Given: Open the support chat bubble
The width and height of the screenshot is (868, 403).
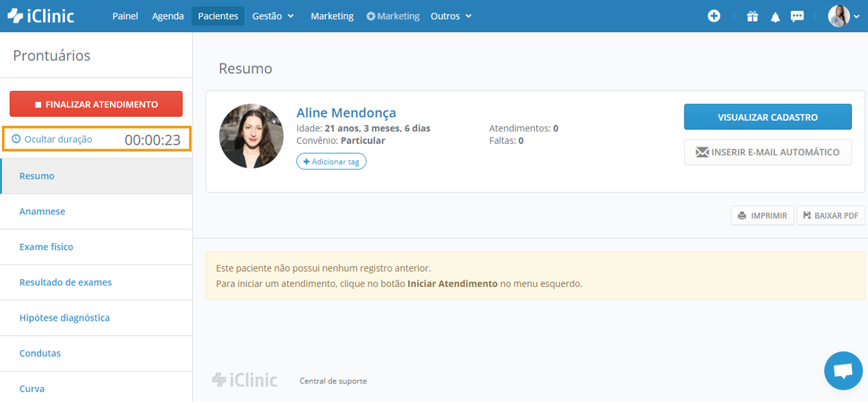Looking at the screenshot, I should tap(843, 370).
